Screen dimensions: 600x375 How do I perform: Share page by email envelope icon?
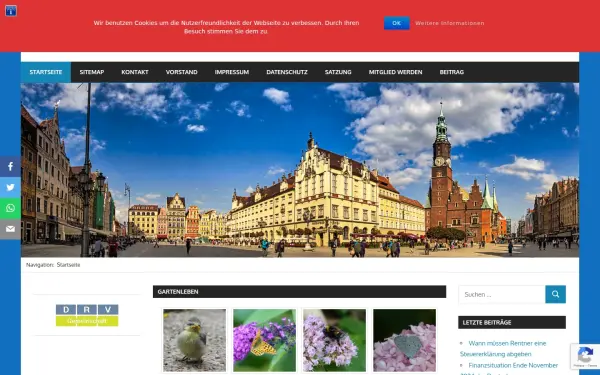10,229
